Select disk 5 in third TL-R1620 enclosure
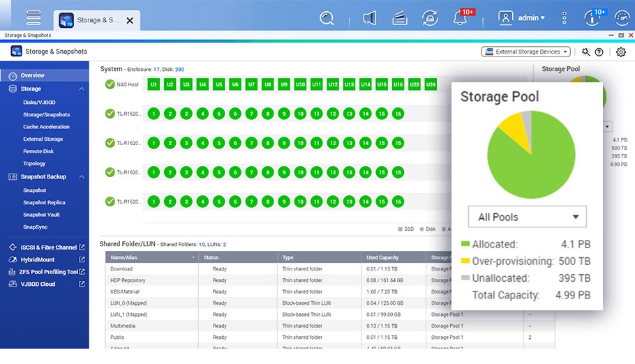 (x=218, y=172)
